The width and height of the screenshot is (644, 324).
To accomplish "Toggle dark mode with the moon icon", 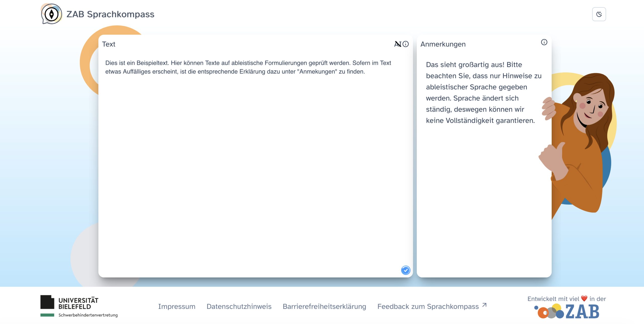I will 599,14.
